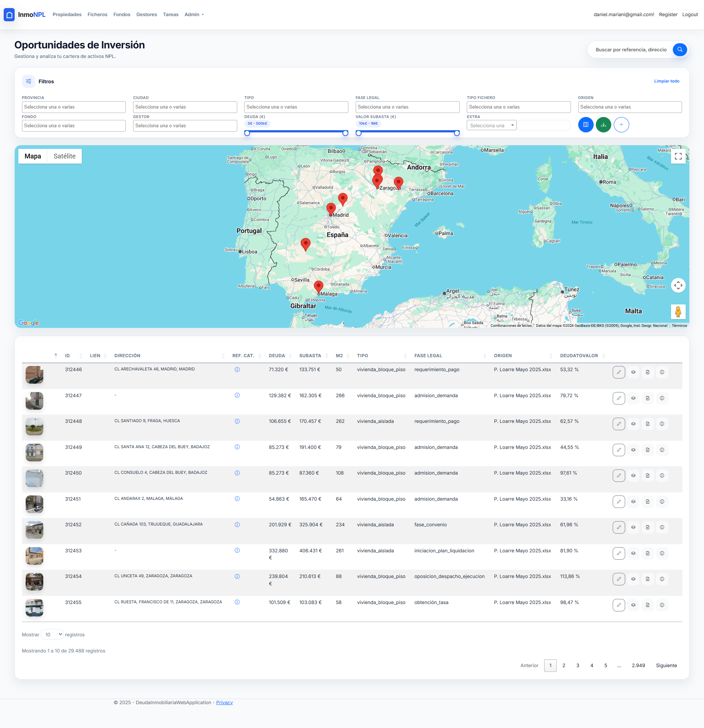Click the info icon at the end of row 312449
The image size is (704, 728).
coord(662,450)
